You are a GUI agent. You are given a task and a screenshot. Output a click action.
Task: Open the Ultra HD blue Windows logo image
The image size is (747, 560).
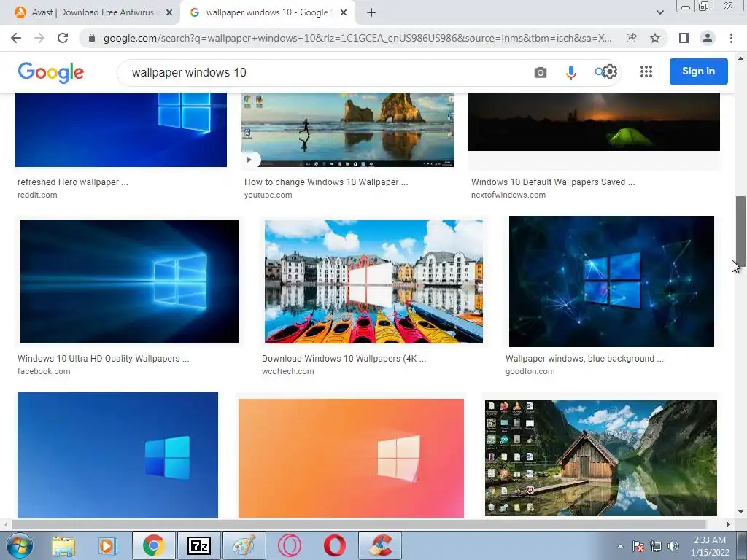tap(130, 281)
